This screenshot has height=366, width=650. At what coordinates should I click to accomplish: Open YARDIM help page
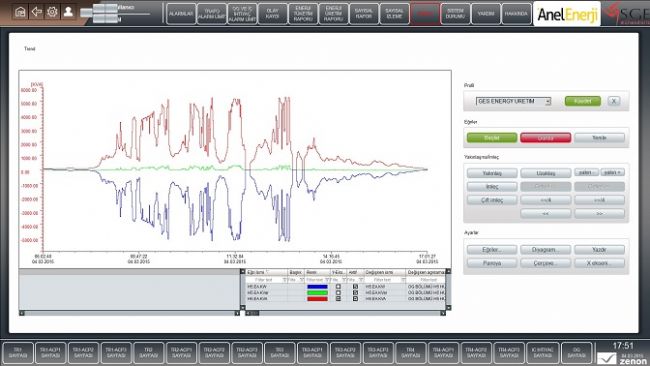[x=486, y=14]
